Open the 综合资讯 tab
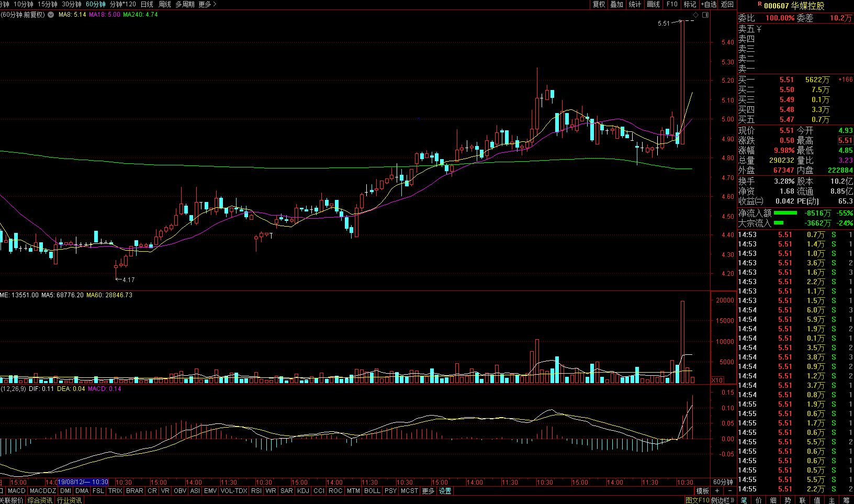The image size is (854, 504). coord(40,500)
